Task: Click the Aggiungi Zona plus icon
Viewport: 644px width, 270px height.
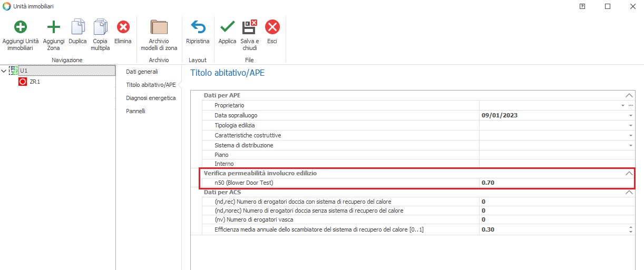Action: (54, 27)
